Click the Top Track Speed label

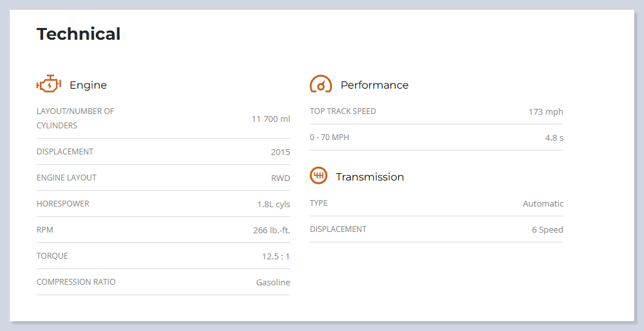(343, 111)
